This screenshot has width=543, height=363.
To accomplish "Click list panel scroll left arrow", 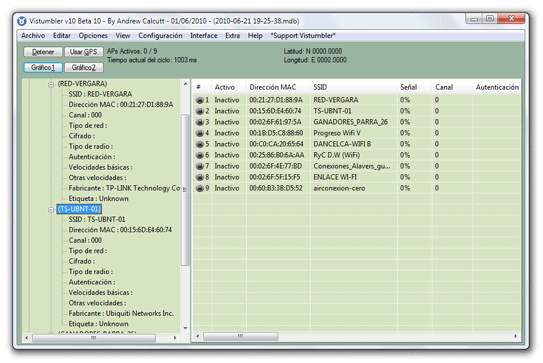I will [198, 336].
